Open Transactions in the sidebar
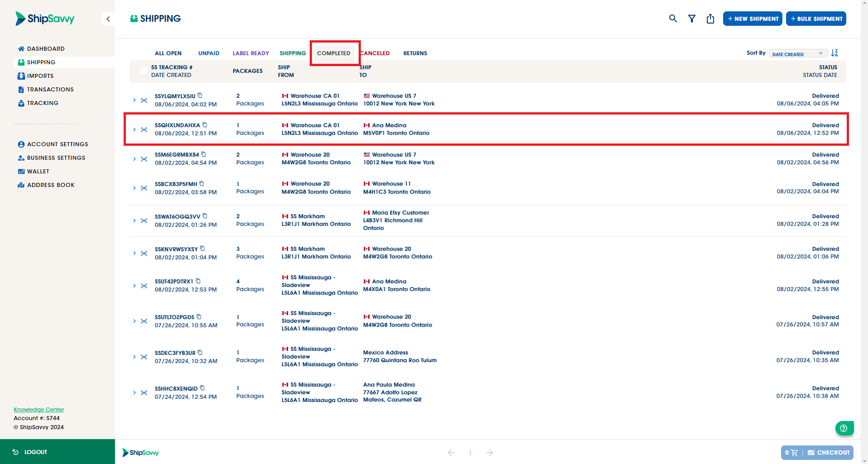The width and height of the screenshot is (868, 464). pos(46,90)
